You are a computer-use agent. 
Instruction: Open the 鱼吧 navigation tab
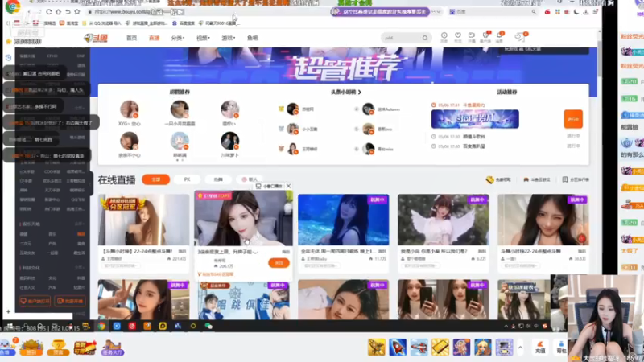(252, 38)
